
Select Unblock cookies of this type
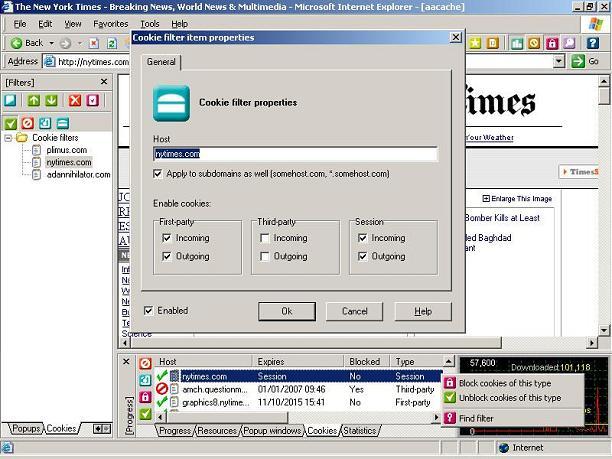[x=510, y=398]
